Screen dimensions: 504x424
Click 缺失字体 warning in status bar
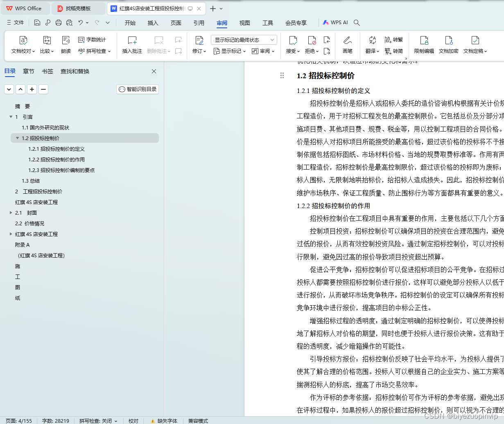[x=164, y=421]
